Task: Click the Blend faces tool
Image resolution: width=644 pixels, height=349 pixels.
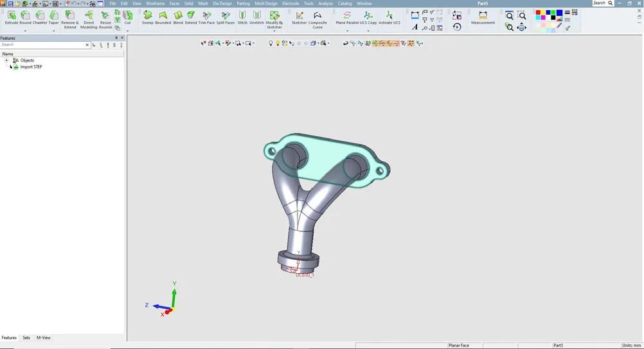Action: [178, 17]
